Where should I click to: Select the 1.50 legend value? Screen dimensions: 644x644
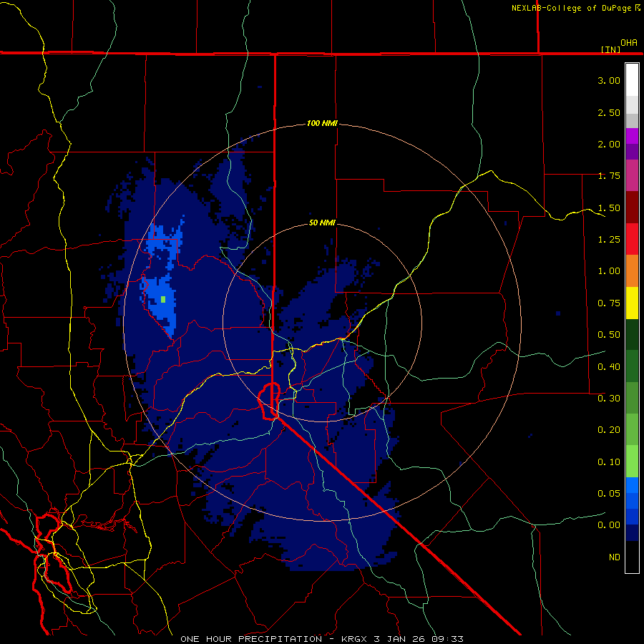609,208
